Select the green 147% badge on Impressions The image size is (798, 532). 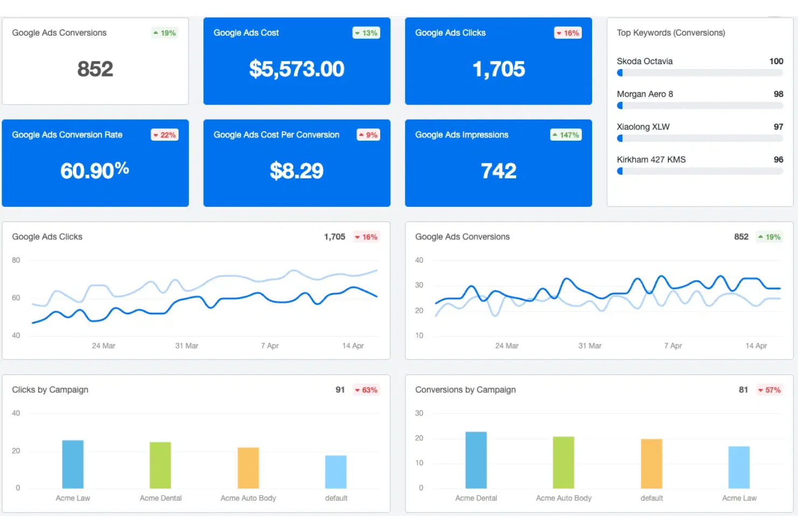click(565, 135)
